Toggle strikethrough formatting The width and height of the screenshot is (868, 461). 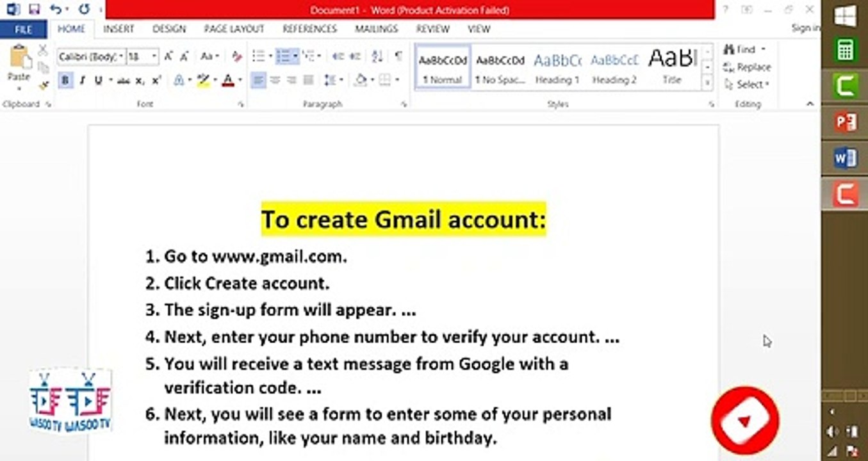coord(124,80)
